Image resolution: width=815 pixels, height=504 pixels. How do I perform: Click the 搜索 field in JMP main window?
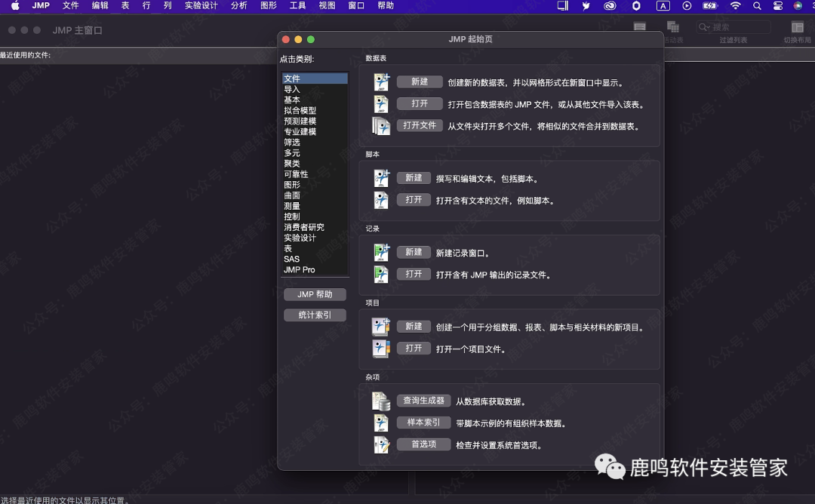click(x=733, y=27)
